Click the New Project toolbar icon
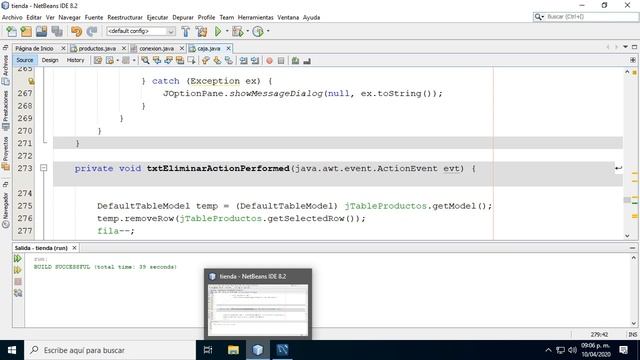640x360 pixels. (x=26, y=31)
